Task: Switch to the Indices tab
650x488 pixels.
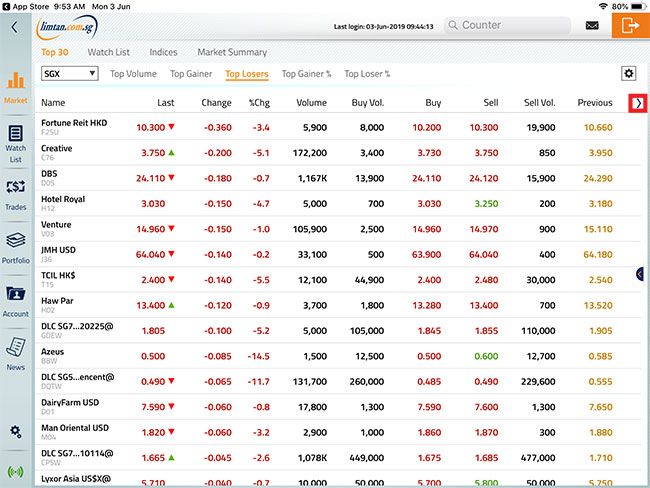Action: (163, 52)
